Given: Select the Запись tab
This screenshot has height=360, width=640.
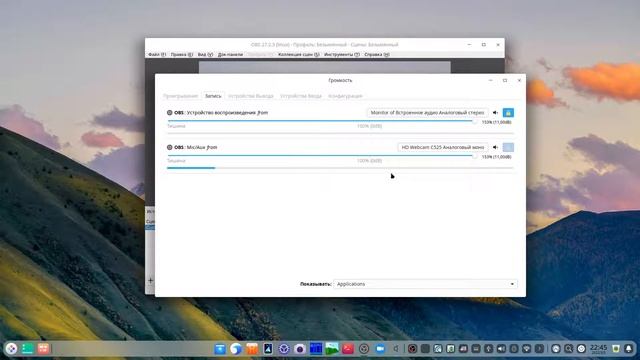Looking at the screenshot, I should click(213, 96).
